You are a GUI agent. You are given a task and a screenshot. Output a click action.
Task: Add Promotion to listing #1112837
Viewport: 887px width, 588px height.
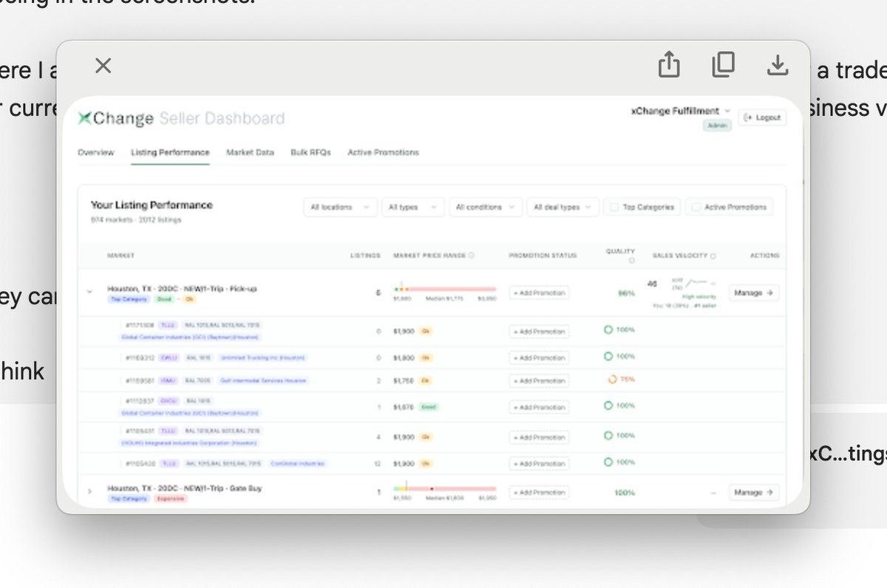pyautogui.click(x=539, y=407)
